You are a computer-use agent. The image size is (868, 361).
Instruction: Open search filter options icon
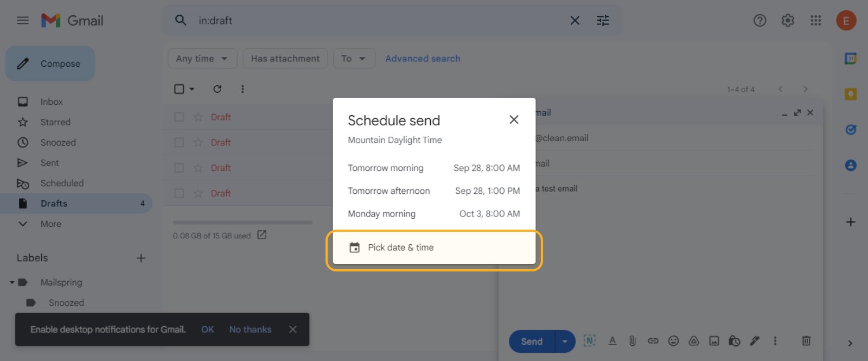(602, 20)
